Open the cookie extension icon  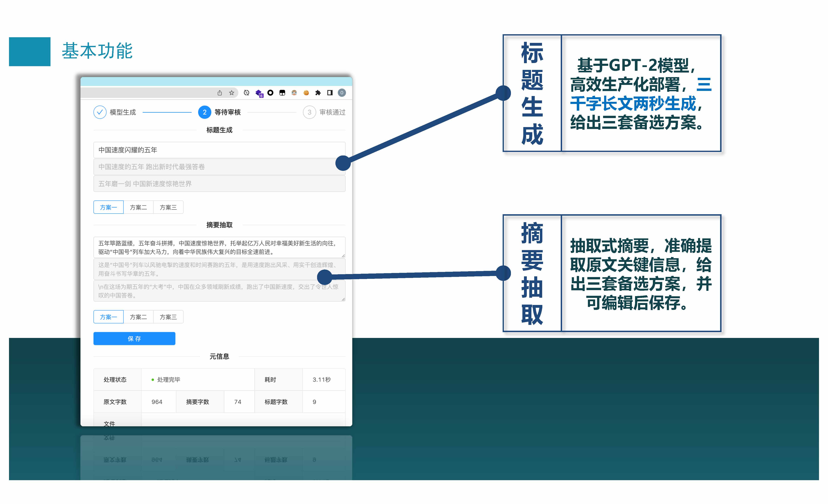(306, 93)
